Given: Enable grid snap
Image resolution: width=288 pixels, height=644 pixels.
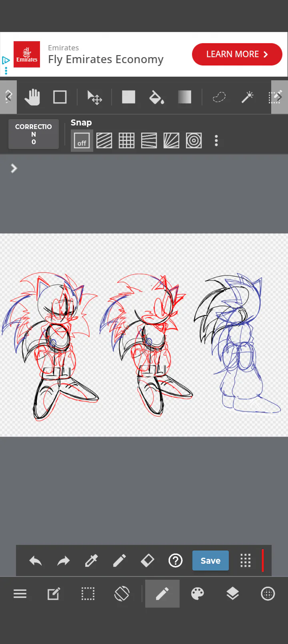Looking at the screenshot, I should [127, 141].
